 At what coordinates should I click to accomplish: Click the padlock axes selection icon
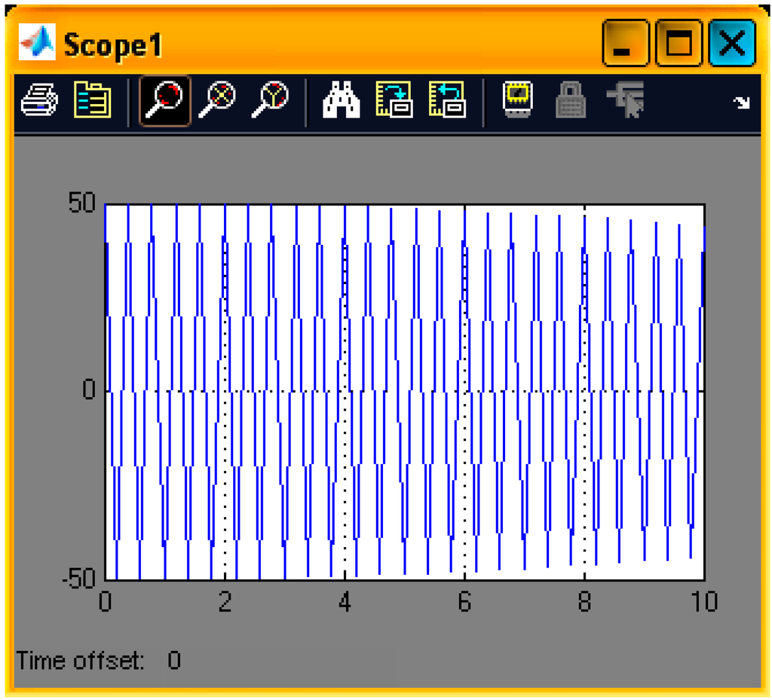[571, 101]
